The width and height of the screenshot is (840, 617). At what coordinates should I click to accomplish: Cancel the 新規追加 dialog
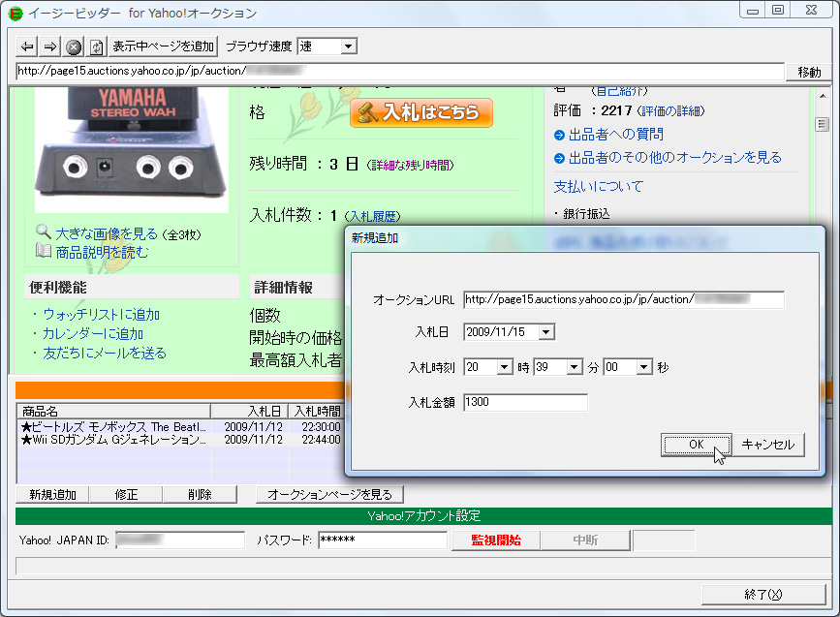pyautogui.click(x=766, y=445)
